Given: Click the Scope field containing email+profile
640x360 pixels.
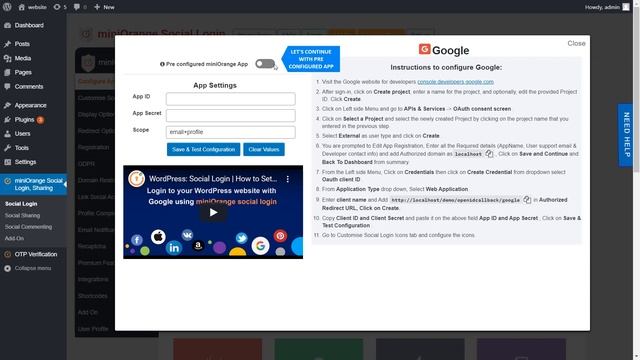Looking at the screenshot, I should click(x=231, y=132).
